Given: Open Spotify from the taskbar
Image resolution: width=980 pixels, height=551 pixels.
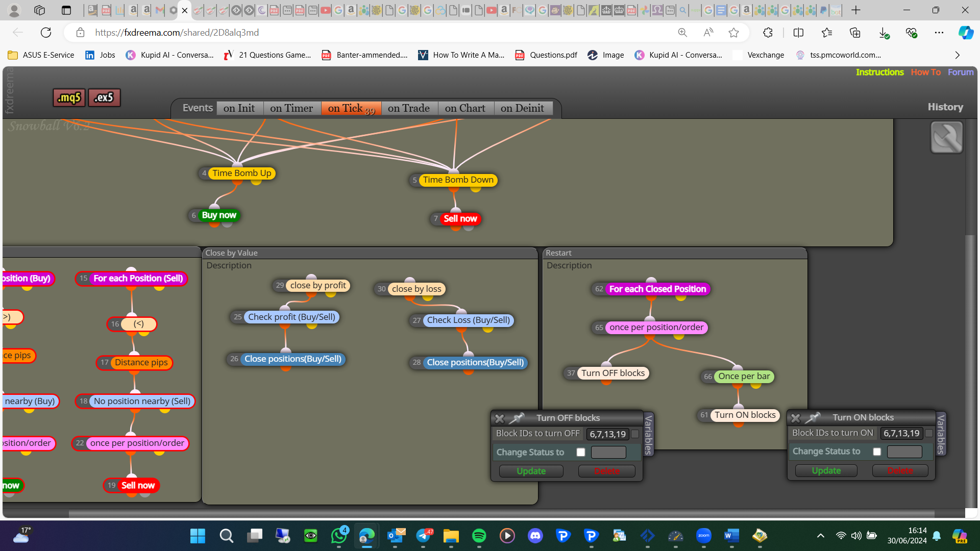Looking at the screenshot, I should pos(479,536).
